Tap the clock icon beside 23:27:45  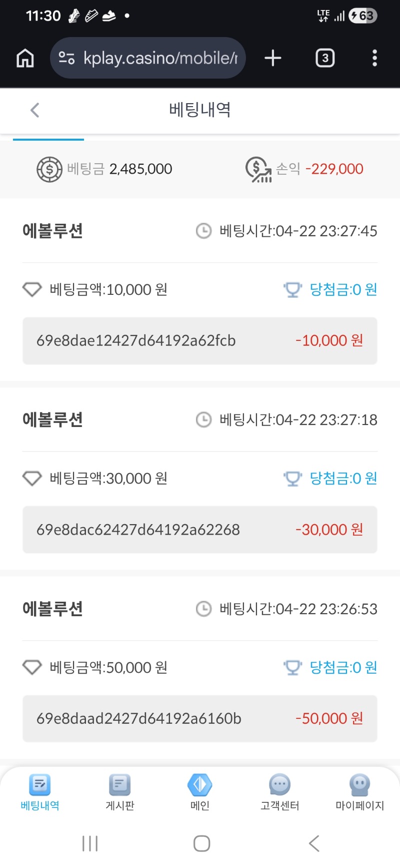click(x=203, y=231)
